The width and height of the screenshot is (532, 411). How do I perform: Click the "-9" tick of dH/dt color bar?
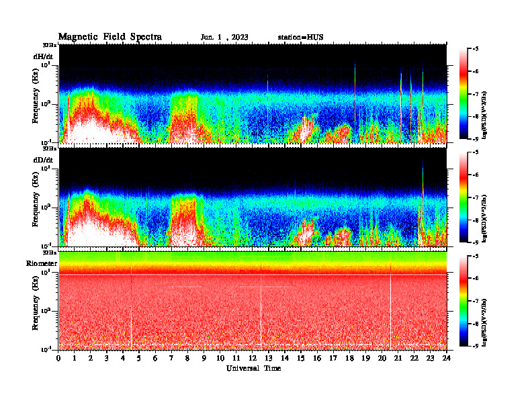[x=475, y=139]
